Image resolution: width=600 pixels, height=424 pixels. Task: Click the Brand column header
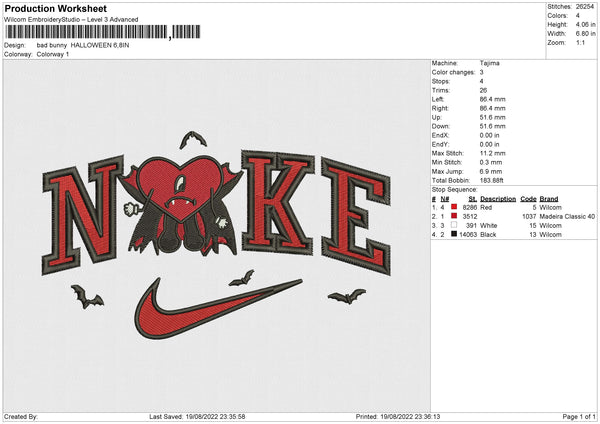click(549, 199)
